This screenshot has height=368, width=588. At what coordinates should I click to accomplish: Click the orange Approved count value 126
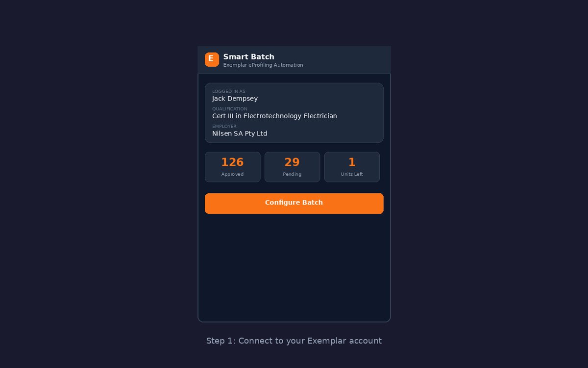(x=232, y=162)
